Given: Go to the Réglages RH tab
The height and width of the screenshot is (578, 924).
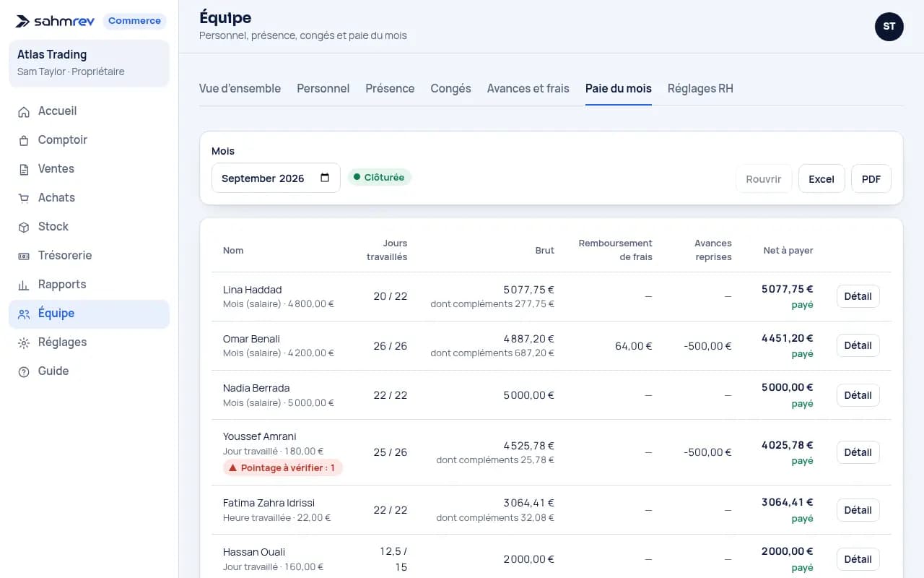Looking at the screenshot, I should (x=700, y=88).
